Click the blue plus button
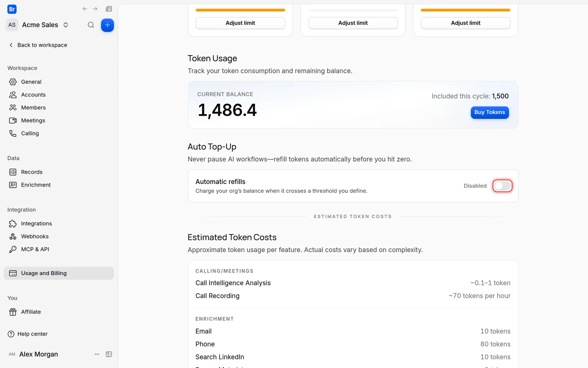Viewport: 588px width, 368px height. pos(107,25)
